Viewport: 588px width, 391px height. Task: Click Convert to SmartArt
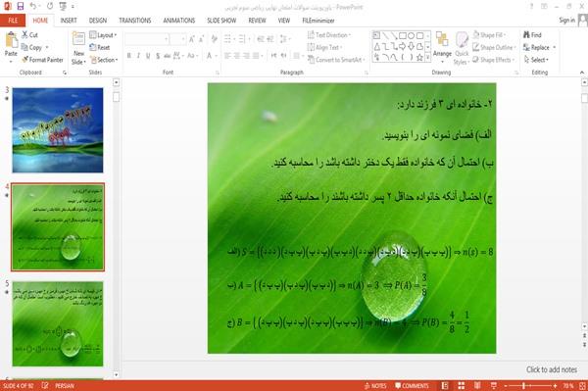click(x=335, y=60)
